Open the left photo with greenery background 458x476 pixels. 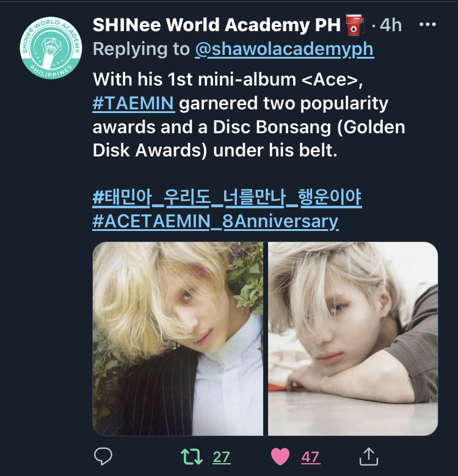pos(178,339)
